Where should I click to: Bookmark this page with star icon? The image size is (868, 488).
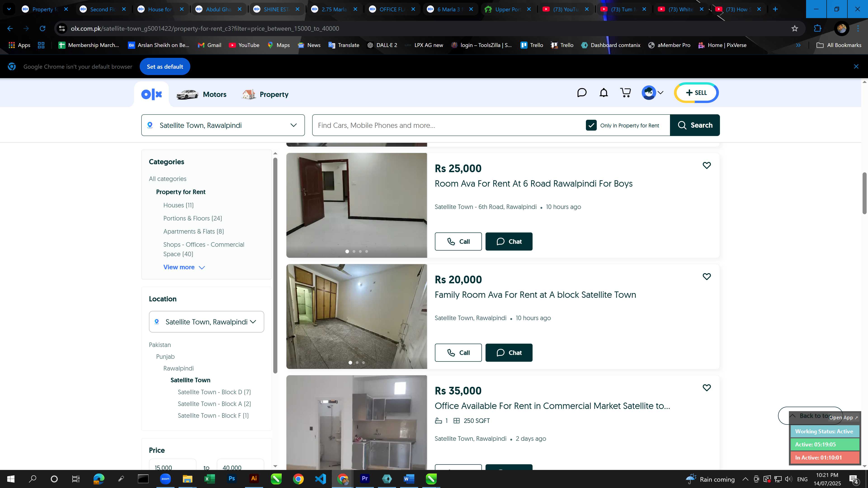(795, 29)
